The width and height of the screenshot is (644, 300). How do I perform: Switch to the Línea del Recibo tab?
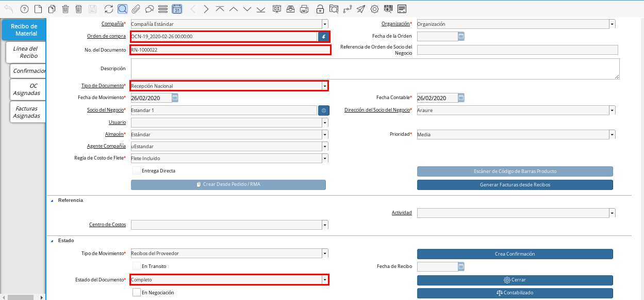(x=25, y=52)
